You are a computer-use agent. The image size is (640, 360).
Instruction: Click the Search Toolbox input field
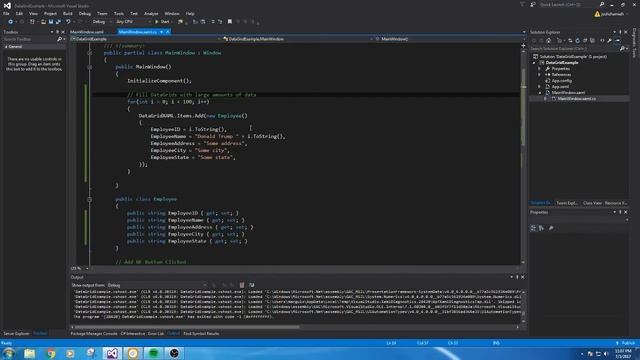click(x=29, y=39)
